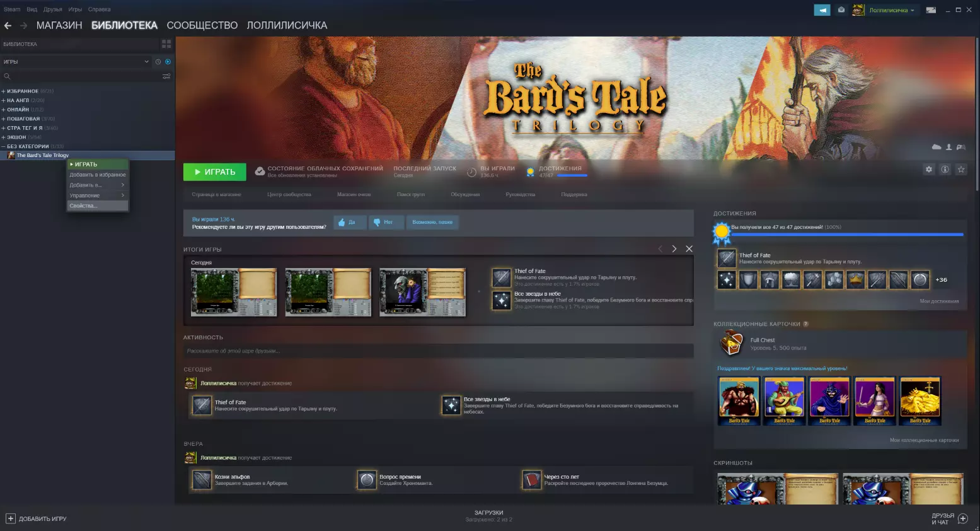Viewport: 980px width, 531px height.
Task: Expand the ИЗБРАННОЕ category
Action: coord(3,91)
